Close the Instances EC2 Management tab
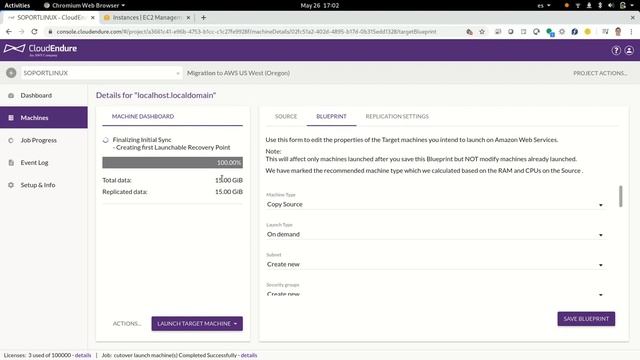 (188, 18)
